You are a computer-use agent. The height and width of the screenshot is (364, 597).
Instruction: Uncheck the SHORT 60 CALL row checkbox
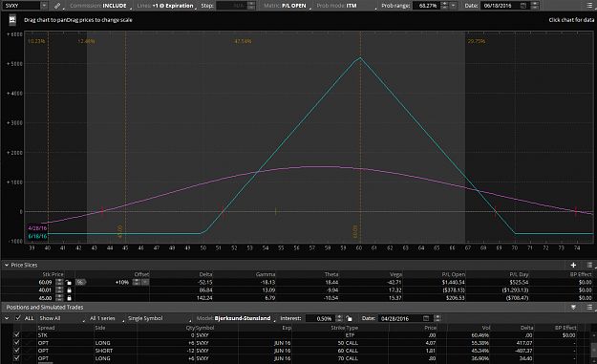click(16, 351)
